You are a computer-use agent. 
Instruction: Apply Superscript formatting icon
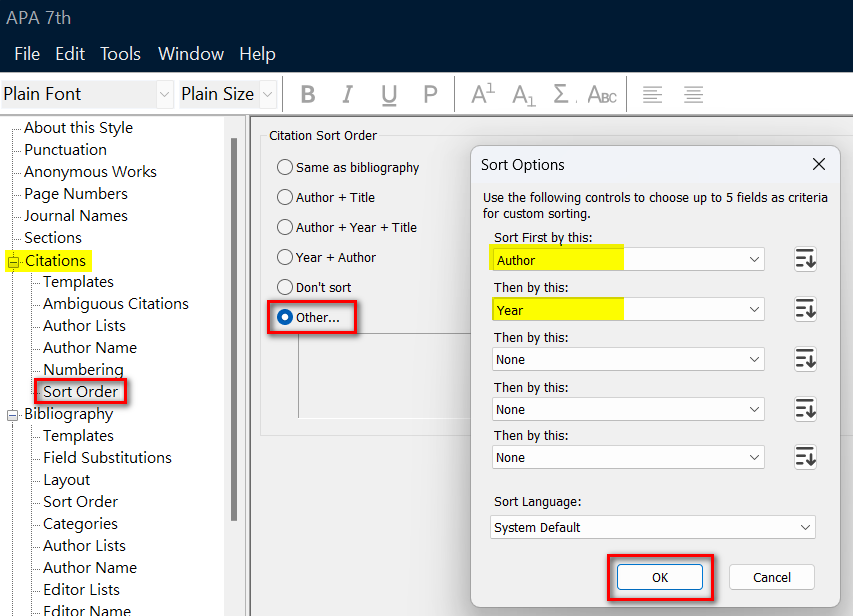click(483, 94)
